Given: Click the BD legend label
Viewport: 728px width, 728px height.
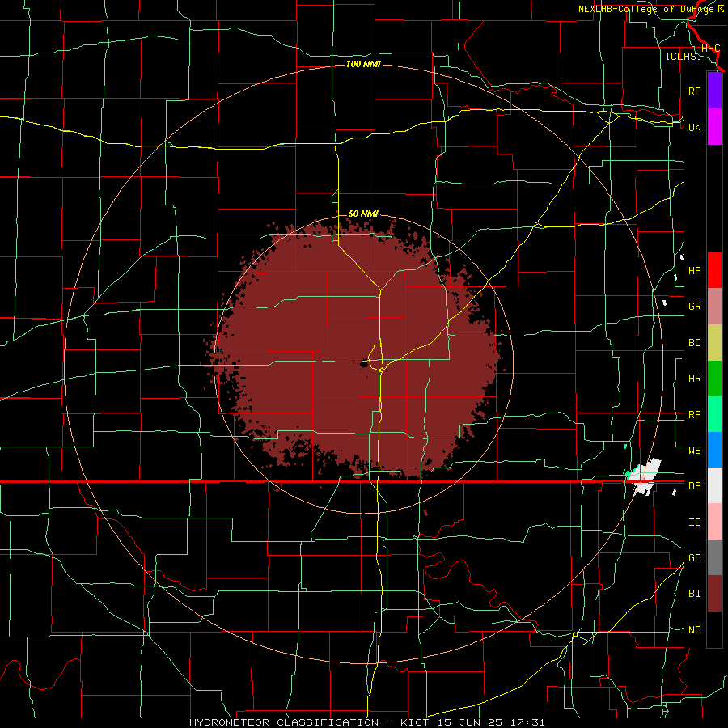Looking at the screenshot, I should [x=694, y=343].
